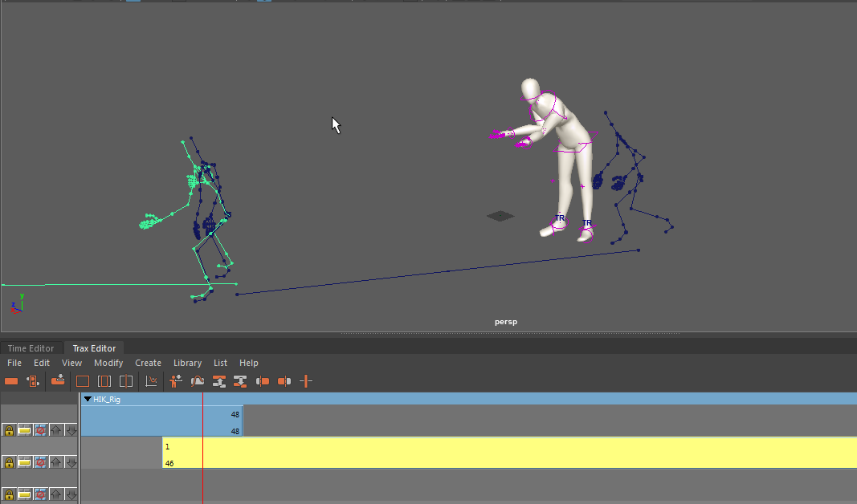Solo the bottom track in Trax Editor
The image size is (857, 504).
(x=24, y=494)
